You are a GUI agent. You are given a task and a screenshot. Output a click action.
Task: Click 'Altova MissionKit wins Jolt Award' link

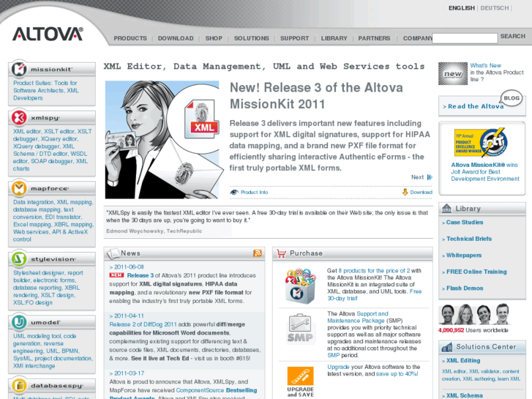pyautogui.click(x=485, y=172)
